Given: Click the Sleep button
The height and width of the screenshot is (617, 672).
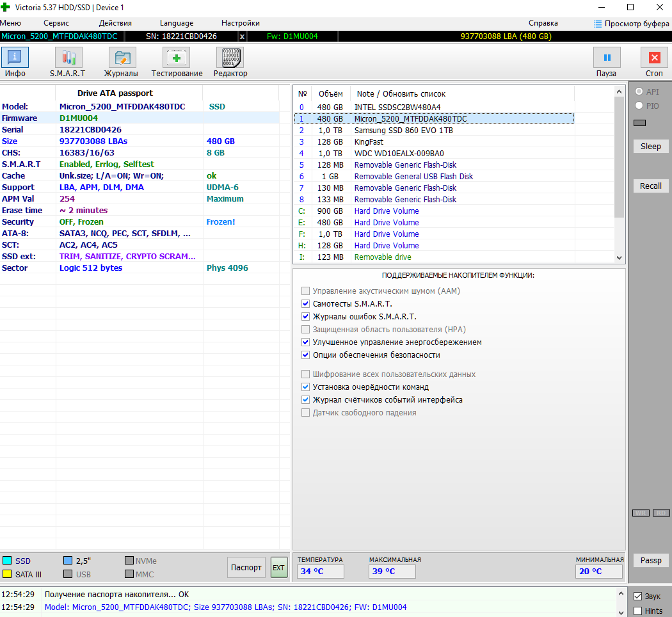Looking at the screenshot, I should click(651, 146).
